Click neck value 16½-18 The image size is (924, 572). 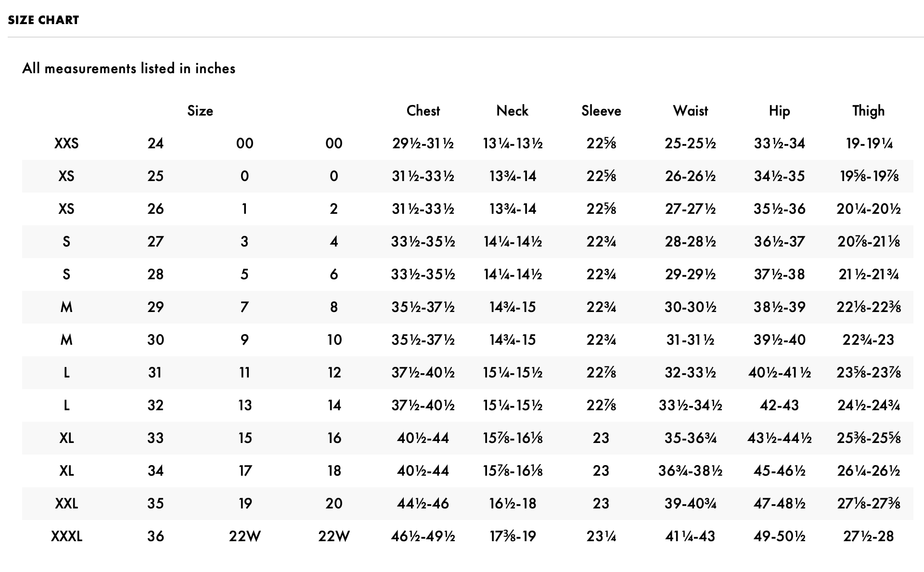(512, 504)
